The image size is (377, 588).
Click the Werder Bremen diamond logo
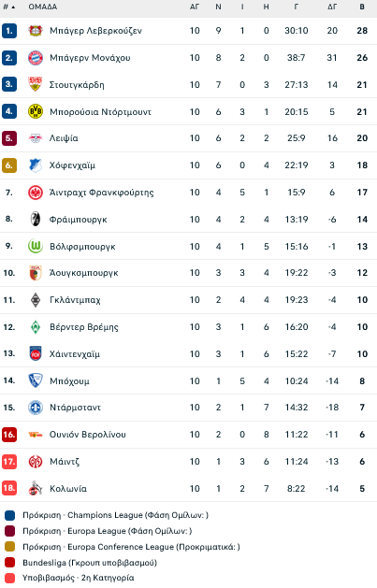[x=36, y=327]
